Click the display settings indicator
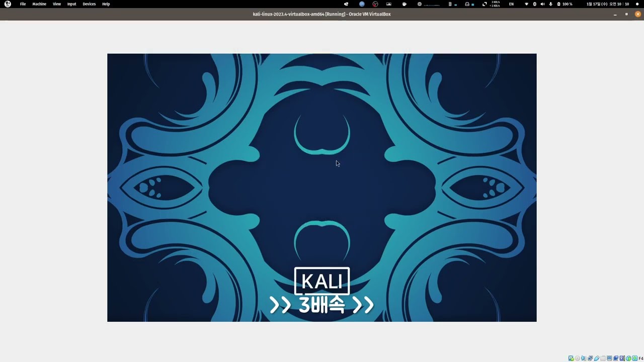The height and width of the screenshot is (362, 644). pyautogui.click(x=609, y=358)
